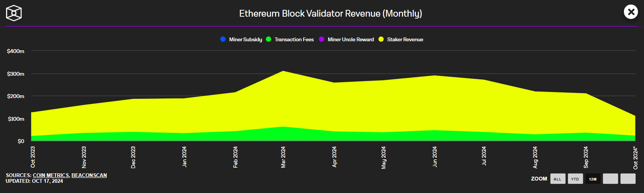644x193 pixels.
Task: Click the UPDATED: OCT 17, 2024 text
Action: (34, 181)
